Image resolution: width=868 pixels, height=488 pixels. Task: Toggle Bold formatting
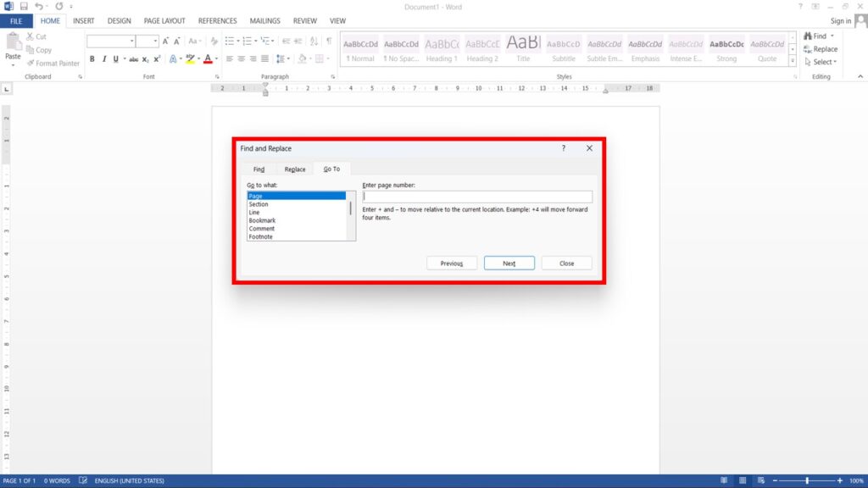pos(92,59)
